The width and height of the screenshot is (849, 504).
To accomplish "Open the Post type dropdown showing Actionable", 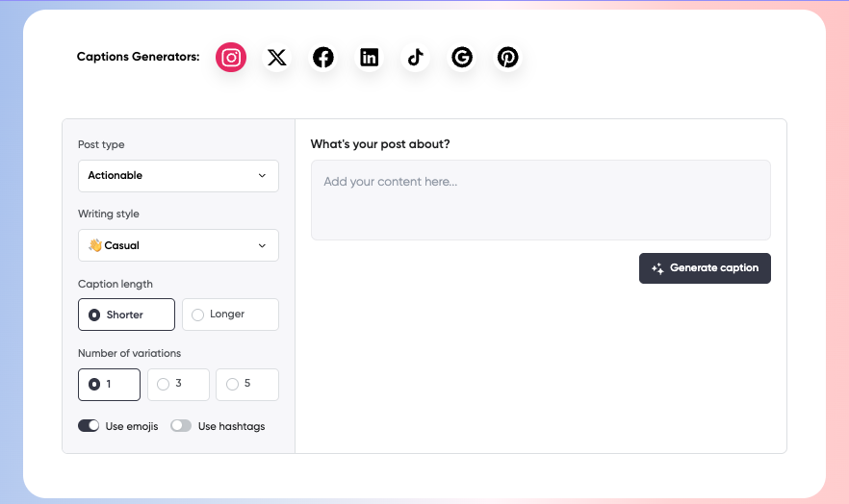I will (x=178, y=176).
